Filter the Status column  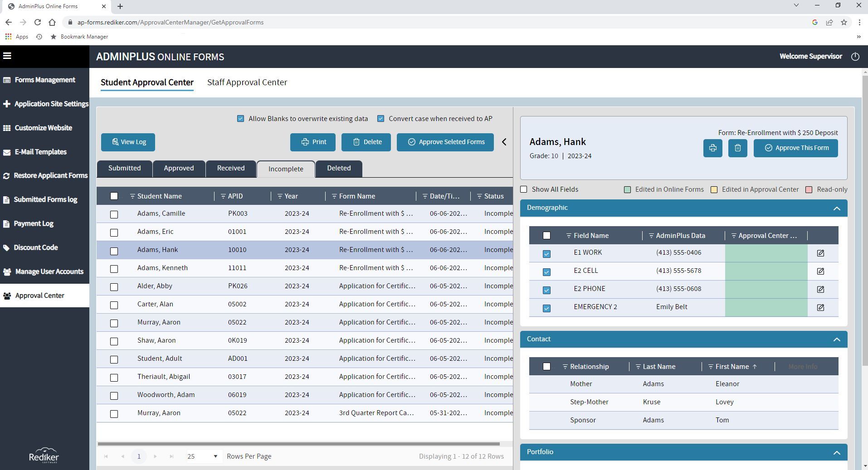pos(479,196)
